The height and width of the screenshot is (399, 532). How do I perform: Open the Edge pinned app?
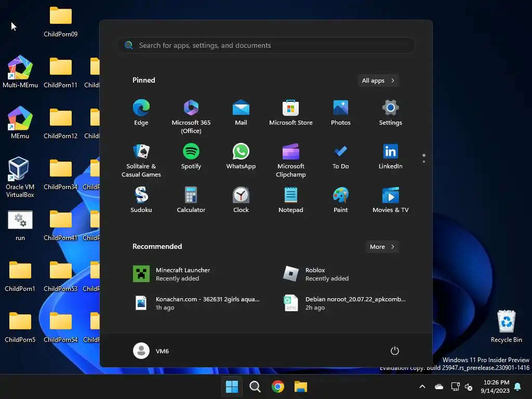141,113
